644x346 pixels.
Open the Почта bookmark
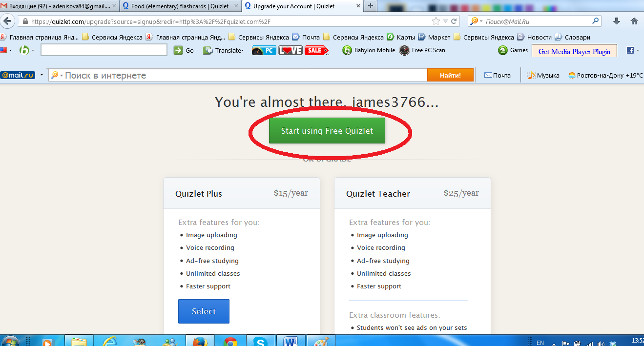[306, 37]
